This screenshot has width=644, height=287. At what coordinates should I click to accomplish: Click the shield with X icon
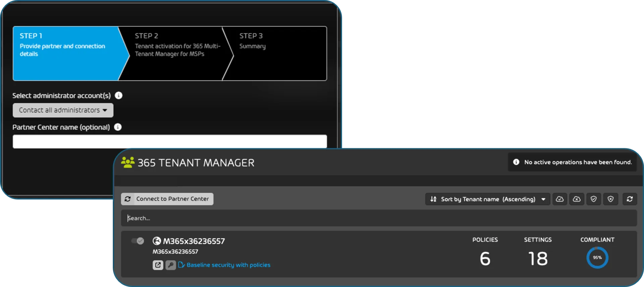pos(610,199)
